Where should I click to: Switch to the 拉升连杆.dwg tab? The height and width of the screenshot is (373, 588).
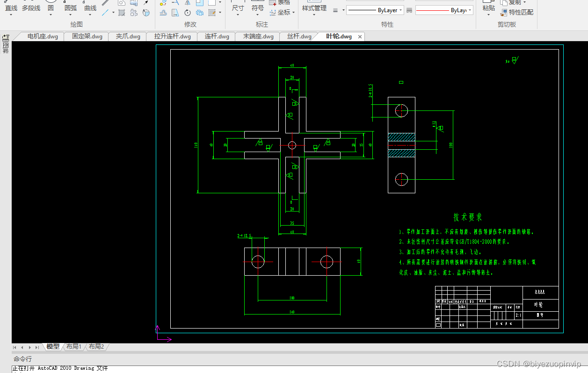(172, 37)
